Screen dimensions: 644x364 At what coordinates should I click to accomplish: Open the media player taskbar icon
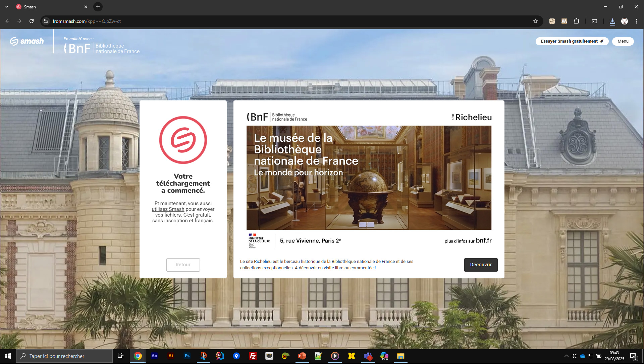(335, 356)
